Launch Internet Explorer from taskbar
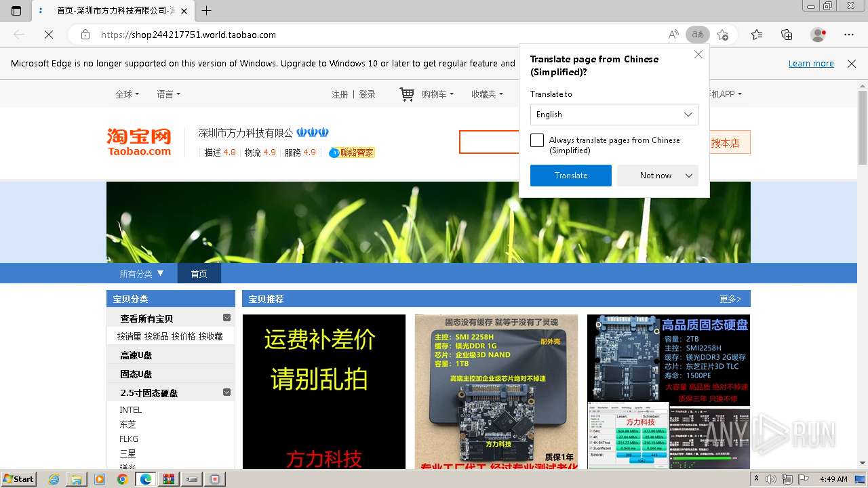The image size is (868, 488). pos(54,479)
